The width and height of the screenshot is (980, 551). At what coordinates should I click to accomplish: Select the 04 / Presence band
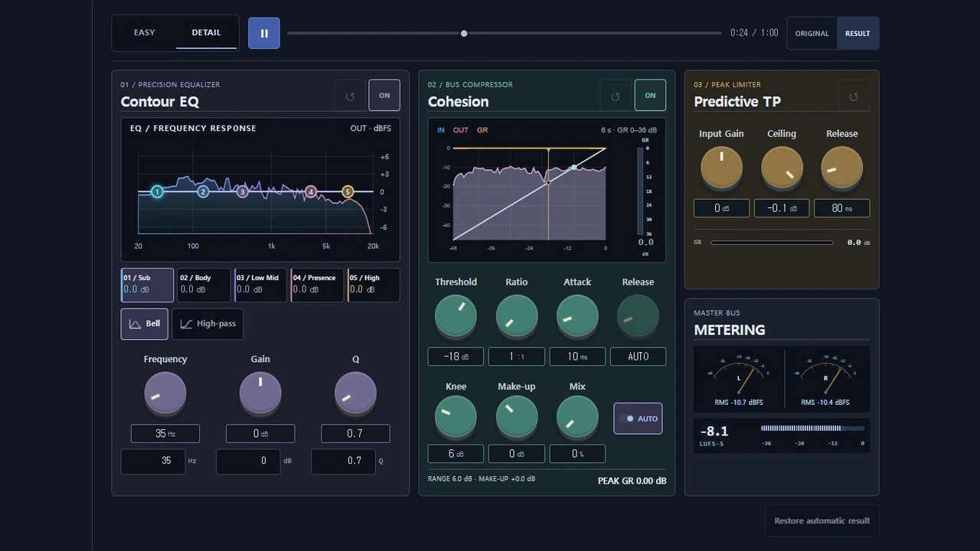point(317,285)
